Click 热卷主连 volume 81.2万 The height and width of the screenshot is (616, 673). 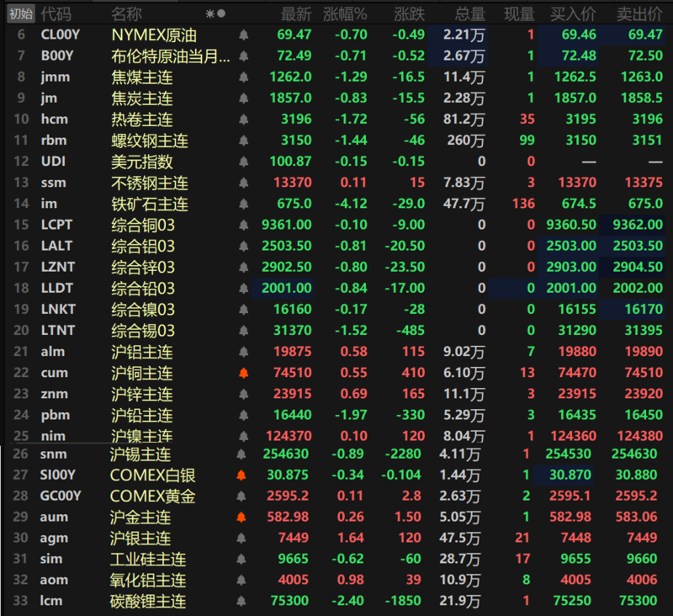tap(464, 119)
